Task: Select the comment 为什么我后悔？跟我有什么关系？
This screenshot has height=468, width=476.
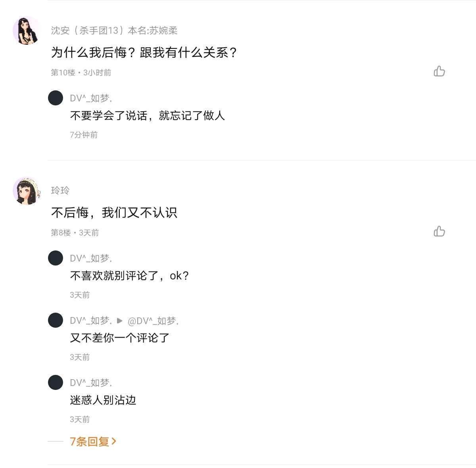Action: pyautogui.click(x=144, y=52)
